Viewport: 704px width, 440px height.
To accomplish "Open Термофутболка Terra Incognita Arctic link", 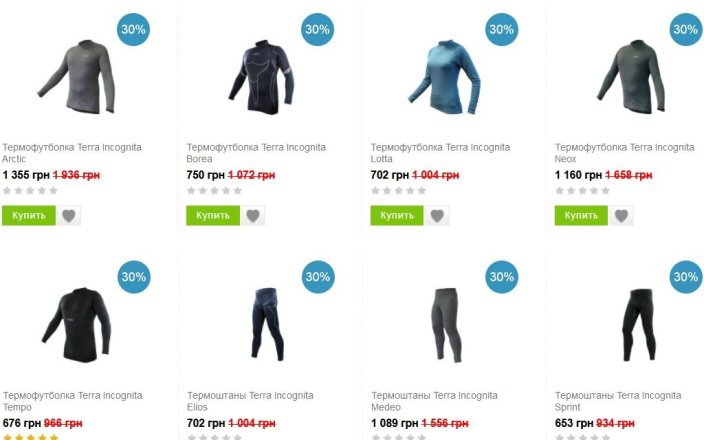I will [x=72, y=153].
